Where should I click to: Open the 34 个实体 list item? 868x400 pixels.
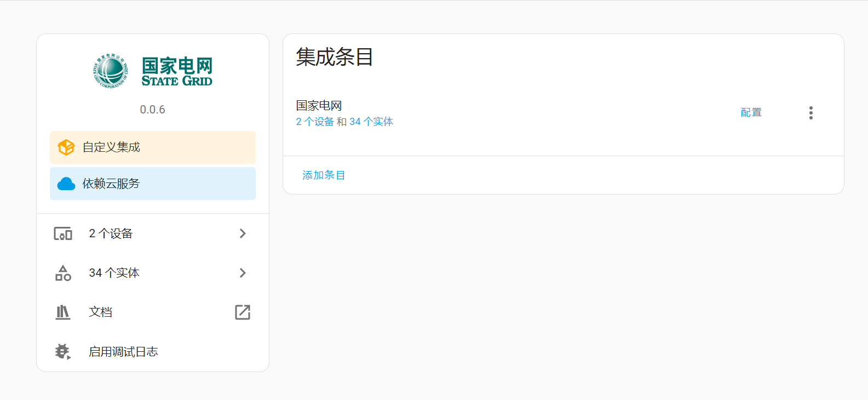tap(153, 273)
